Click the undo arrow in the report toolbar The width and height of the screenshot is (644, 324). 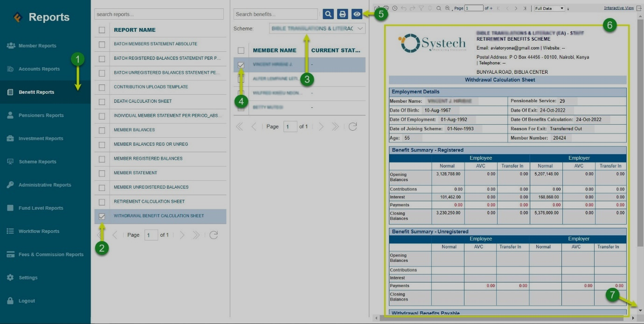click(x=403, y=8)
